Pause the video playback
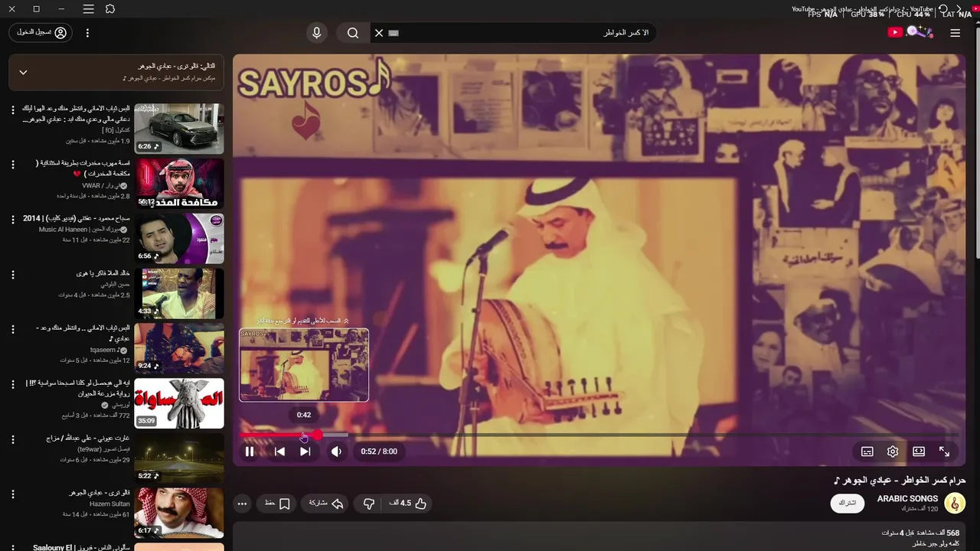Viewport: 980px width, 551px height. point(250,452)
